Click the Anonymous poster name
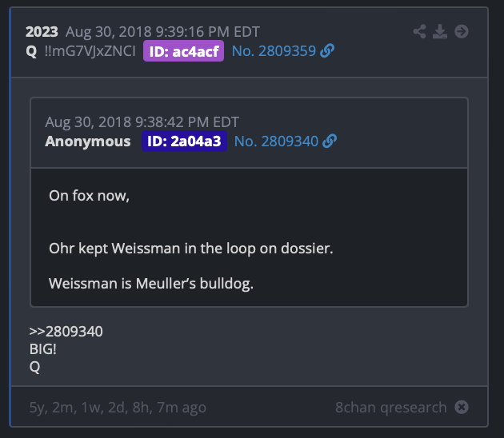 [88, 141]
